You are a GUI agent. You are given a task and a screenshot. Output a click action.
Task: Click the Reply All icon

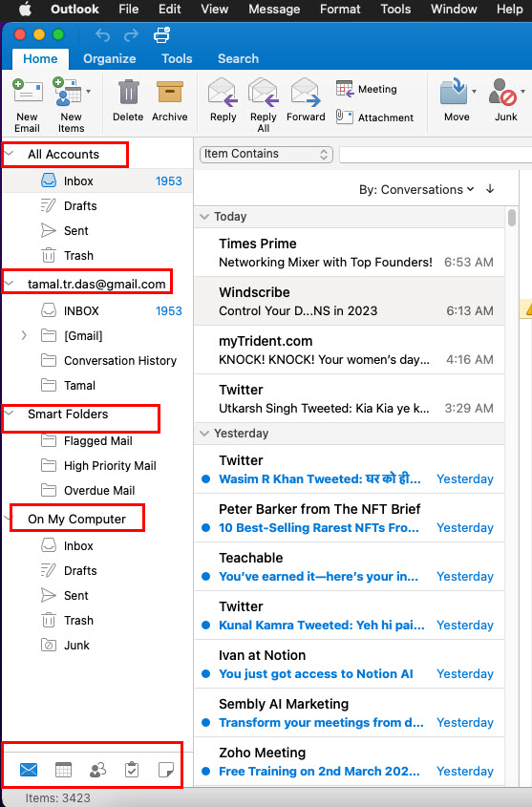(264, 93)
